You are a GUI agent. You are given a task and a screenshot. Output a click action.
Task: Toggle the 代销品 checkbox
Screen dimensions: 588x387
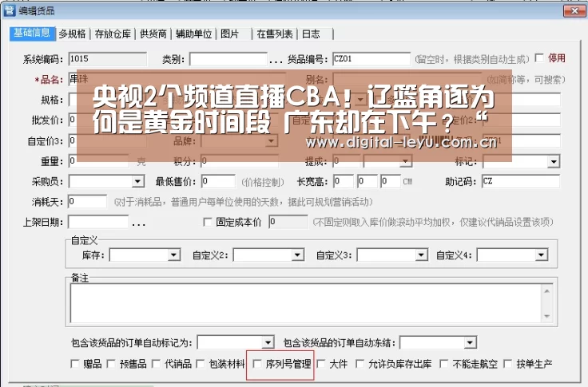tap(156, 364)
